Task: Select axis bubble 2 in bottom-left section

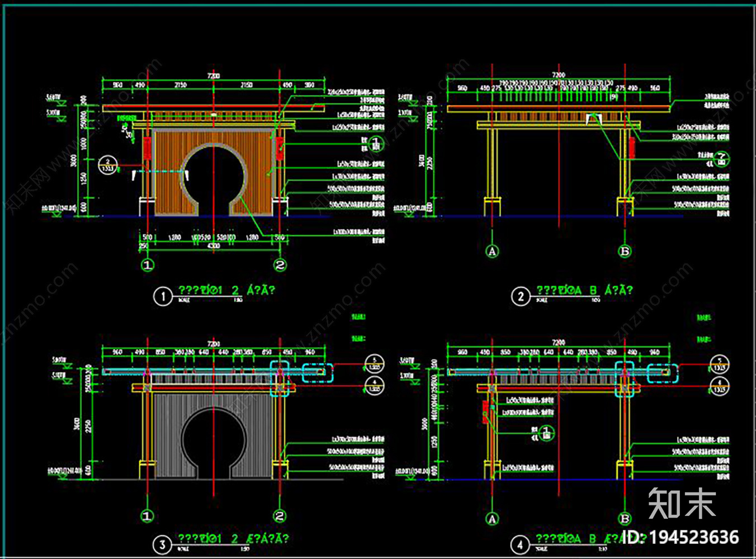Action: 280,516
